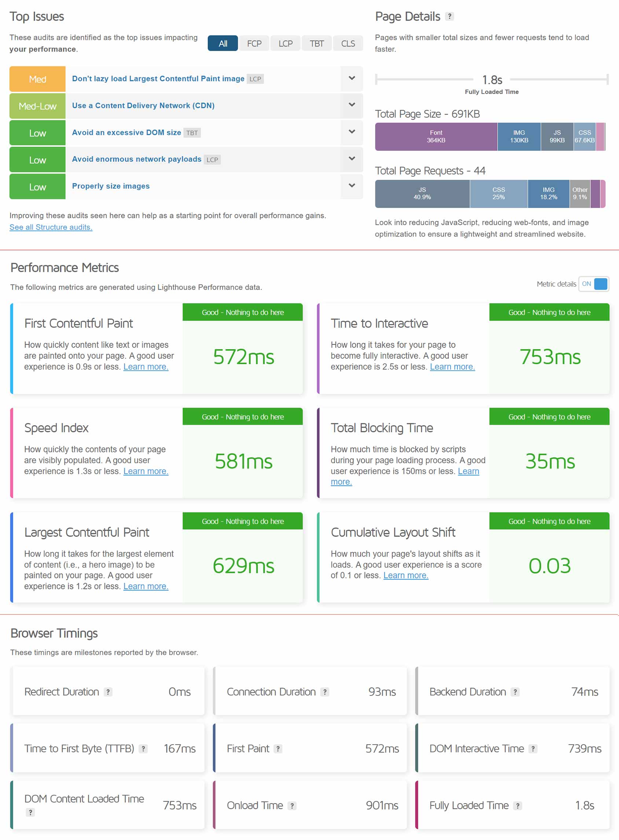Open Connection Duration help question mark
Image resolution: width=619 pixels, height=840 pixels.
(325, 692)
